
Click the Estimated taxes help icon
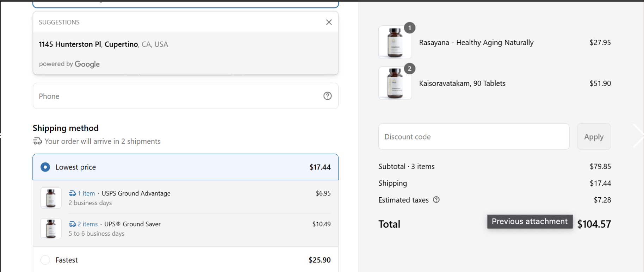436,200
